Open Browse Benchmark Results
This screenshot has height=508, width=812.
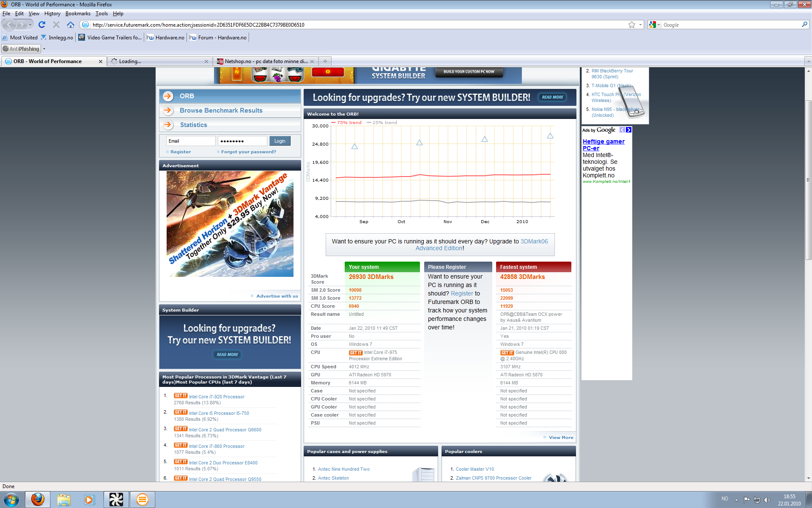coord(221,110)
